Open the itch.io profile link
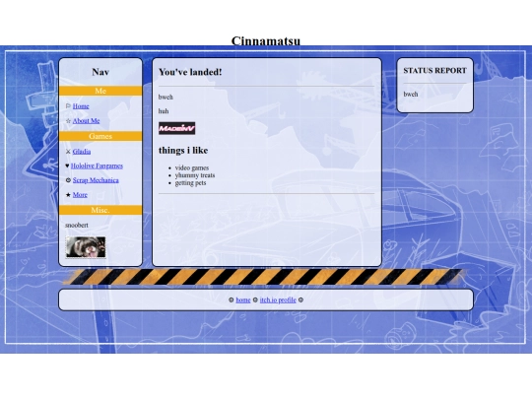 point(278,299)
